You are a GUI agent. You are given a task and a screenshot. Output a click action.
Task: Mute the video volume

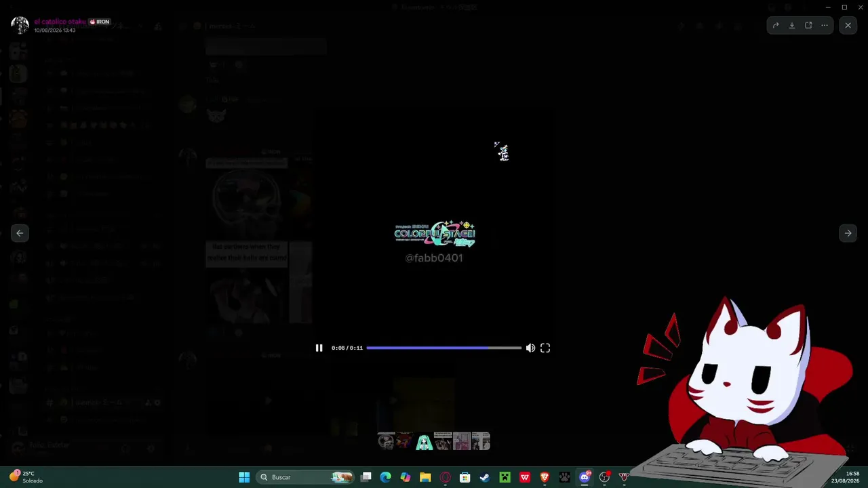coord(530,348)
